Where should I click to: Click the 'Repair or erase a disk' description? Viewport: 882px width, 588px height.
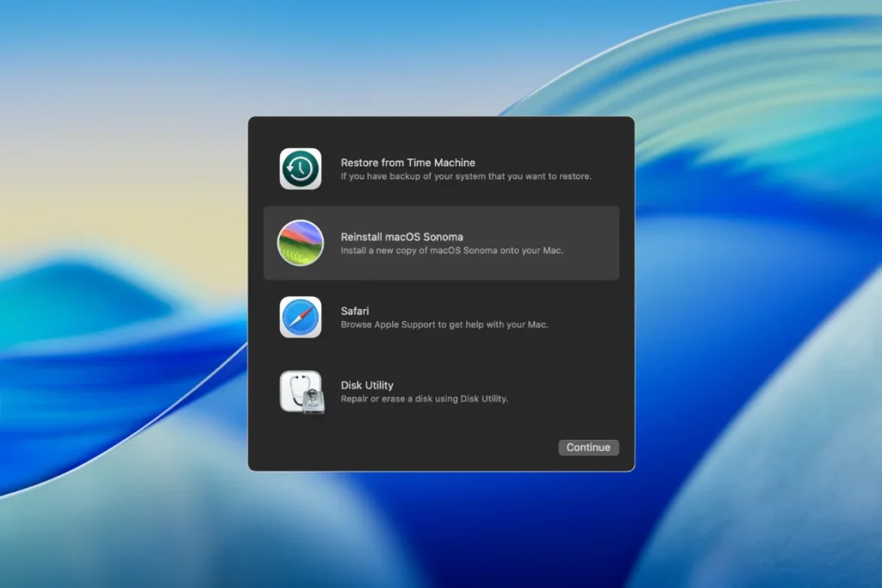(424, 399)
